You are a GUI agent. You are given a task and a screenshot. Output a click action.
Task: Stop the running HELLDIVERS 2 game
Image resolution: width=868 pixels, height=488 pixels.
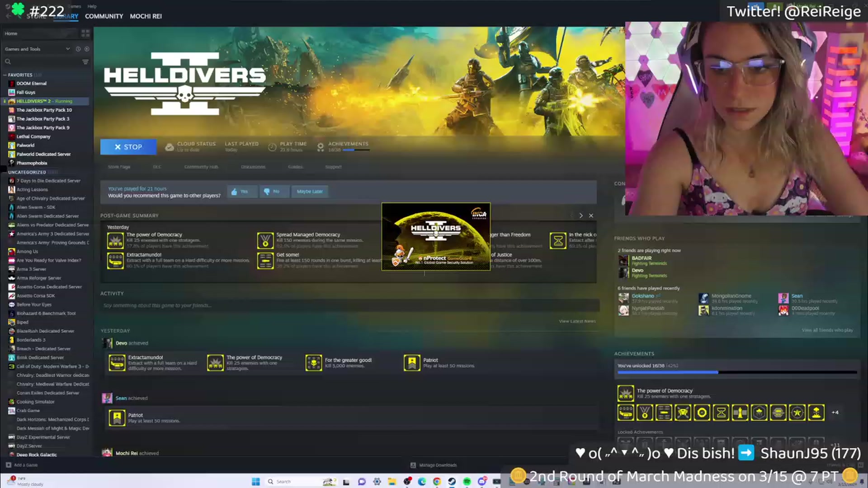tap(128, 147)
